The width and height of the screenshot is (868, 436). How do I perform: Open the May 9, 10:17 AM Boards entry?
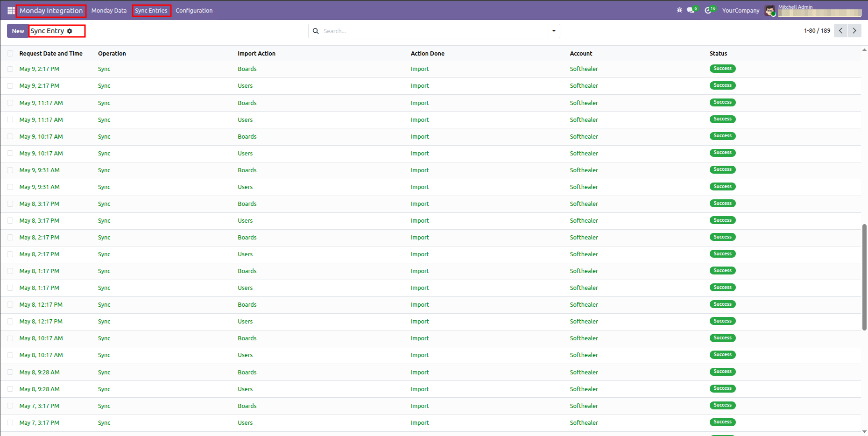[430, 137]
